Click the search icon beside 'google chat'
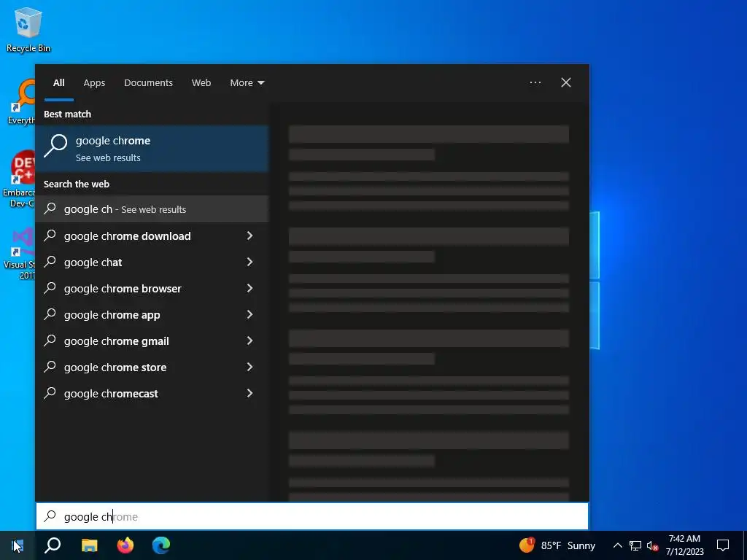The image size is (747, 560). 50,262
